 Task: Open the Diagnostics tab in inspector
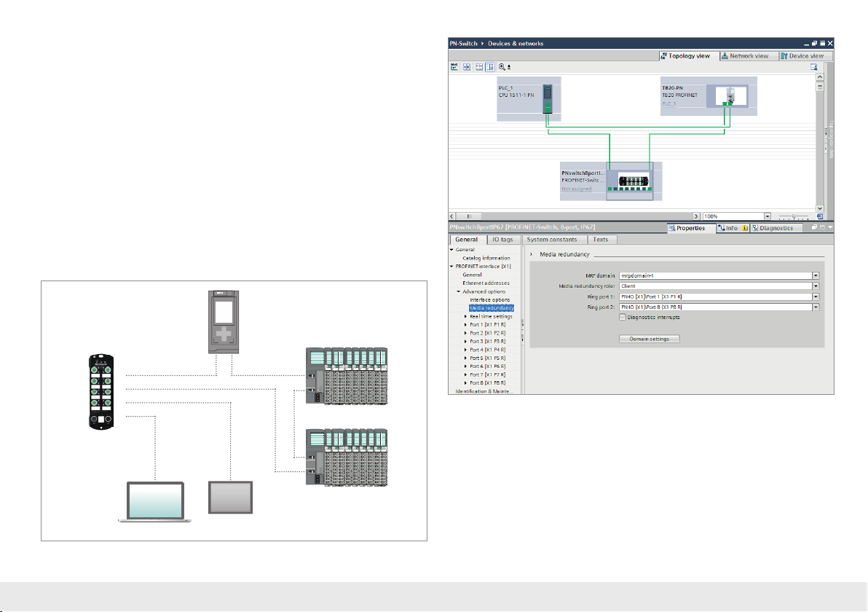pyautogui.click(x=777, y=228)
